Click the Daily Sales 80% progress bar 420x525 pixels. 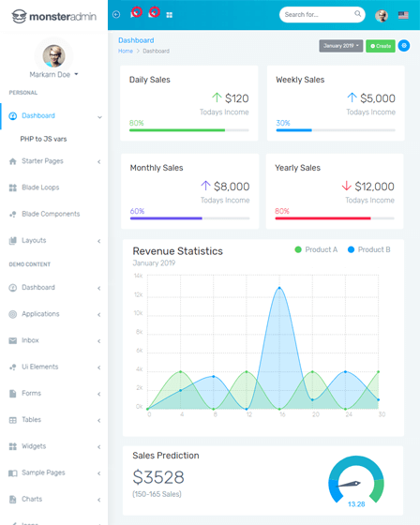[x=188, y=130]
